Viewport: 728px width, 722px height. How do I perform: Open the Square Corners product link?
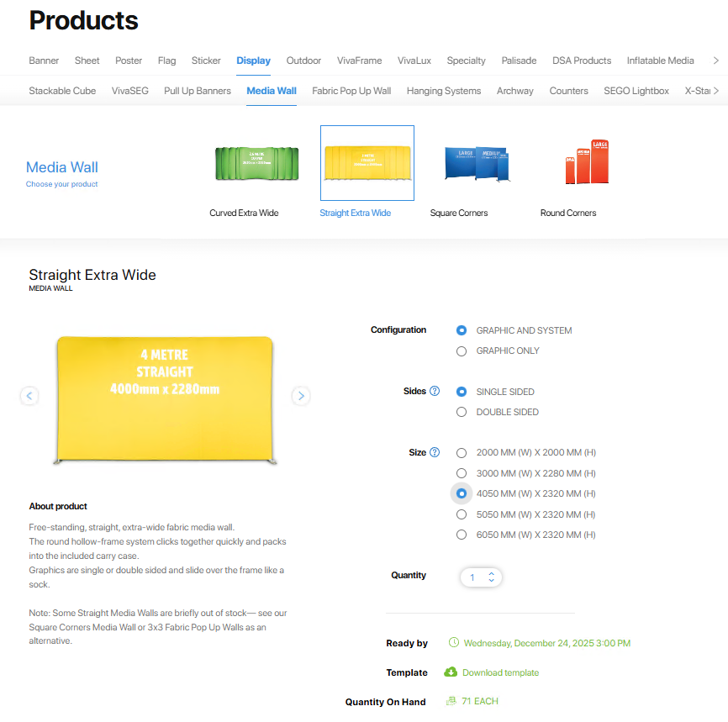point(459,213)
